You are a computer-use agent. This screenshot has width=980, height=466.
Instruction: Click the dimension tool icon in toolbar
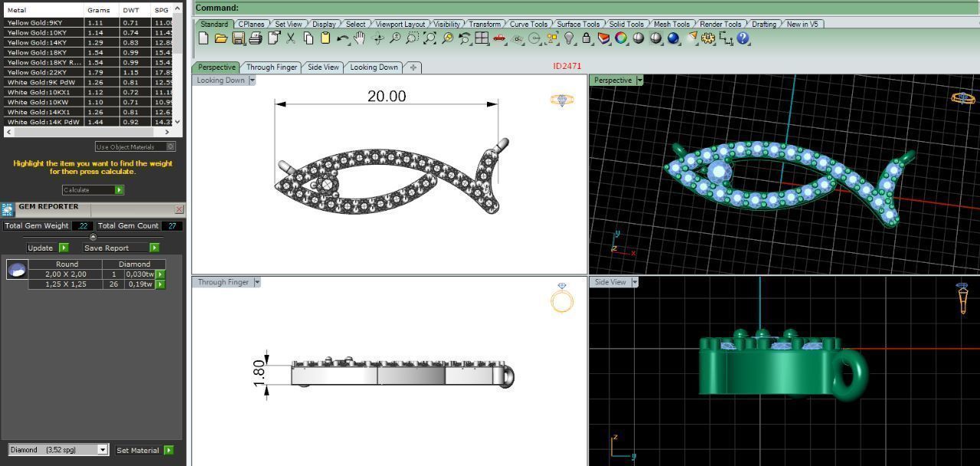[x=727, y=38]
